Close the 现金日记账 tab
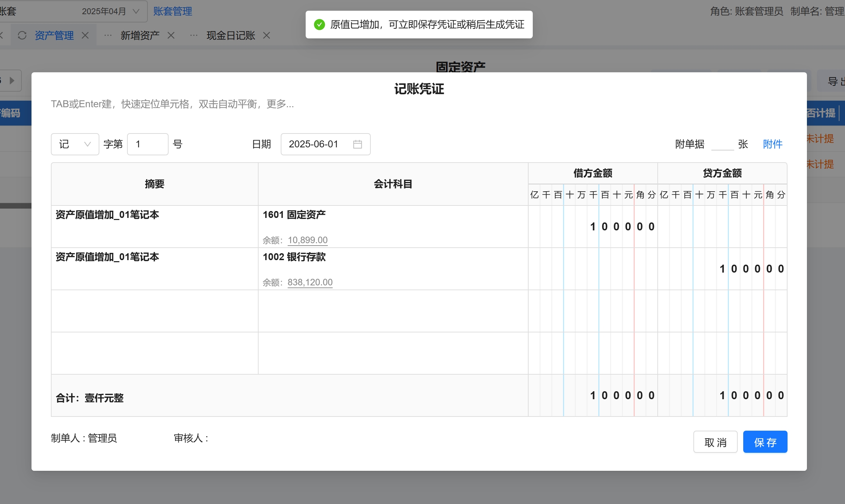This screenshot has width=845, height=504. coord(266,35)
